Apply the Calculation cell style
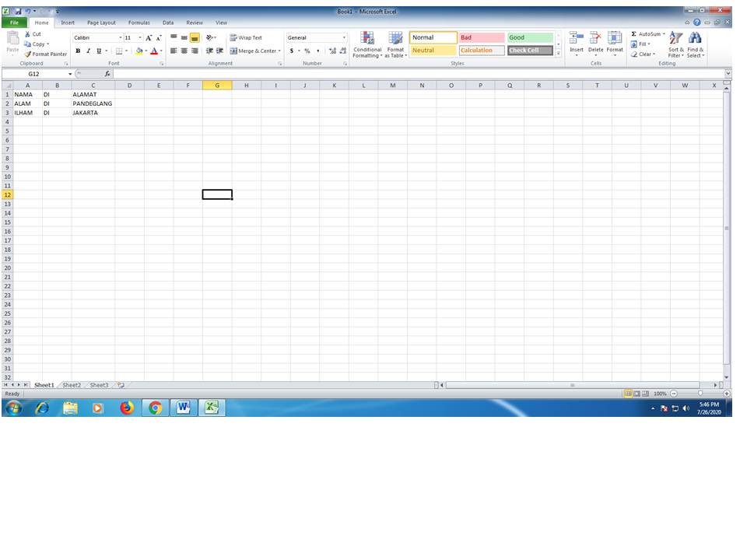Screen dimensions: 747x560 (x=481, y=51)
